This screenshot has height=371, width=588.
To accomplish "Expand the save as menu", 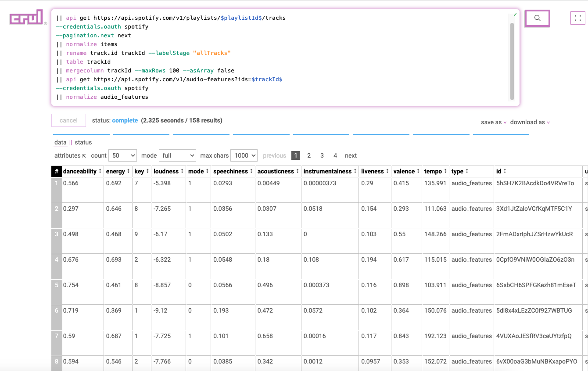I will 494,122.
